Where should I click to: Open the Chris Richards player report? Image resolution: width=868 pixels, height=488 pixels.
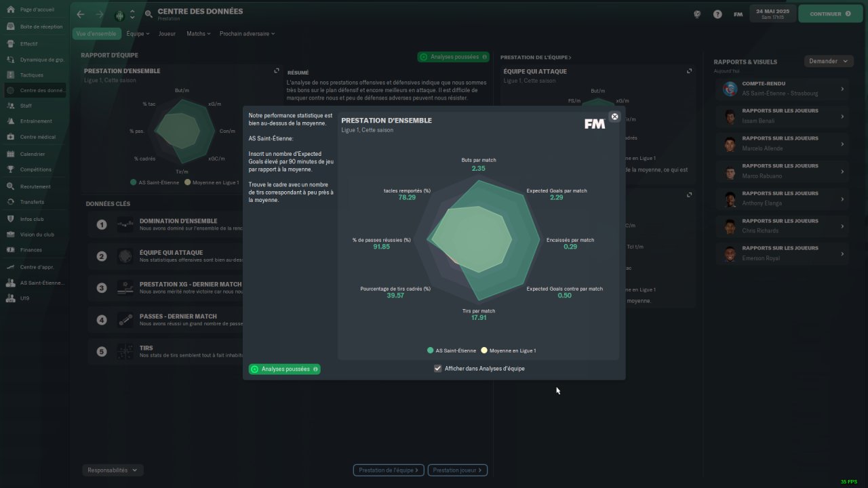[783, 226]
